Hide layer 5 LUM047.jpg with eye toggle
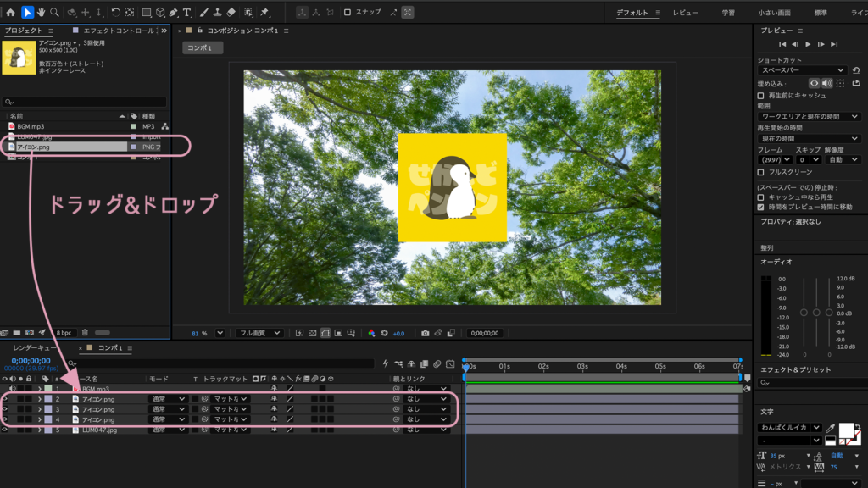This screenshot has height=488, width=868. [5, 430]
